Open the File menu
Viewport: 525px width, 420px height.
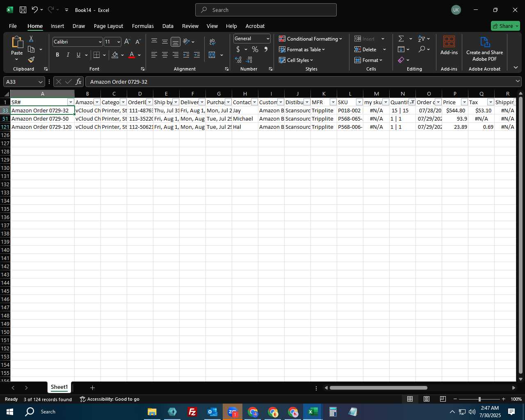[x=13, y=26]
